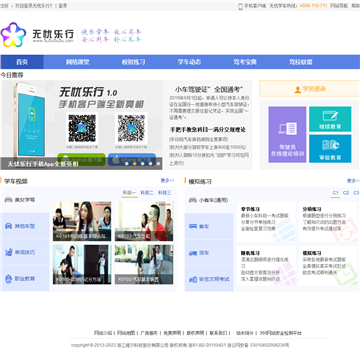Switch to the 科目一 video tab
360x360 pixels.
tap(129, 193)
